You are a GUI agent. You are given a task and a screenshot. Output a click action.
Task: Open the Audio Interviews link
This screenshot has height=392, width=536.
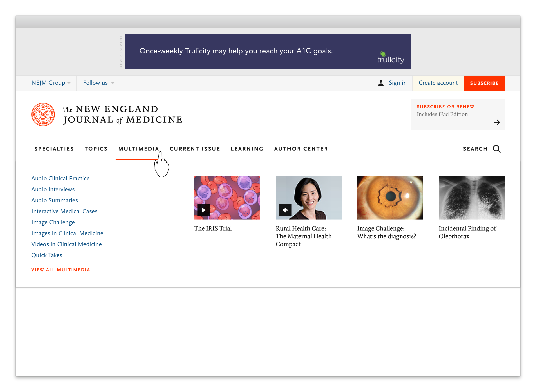53,189
